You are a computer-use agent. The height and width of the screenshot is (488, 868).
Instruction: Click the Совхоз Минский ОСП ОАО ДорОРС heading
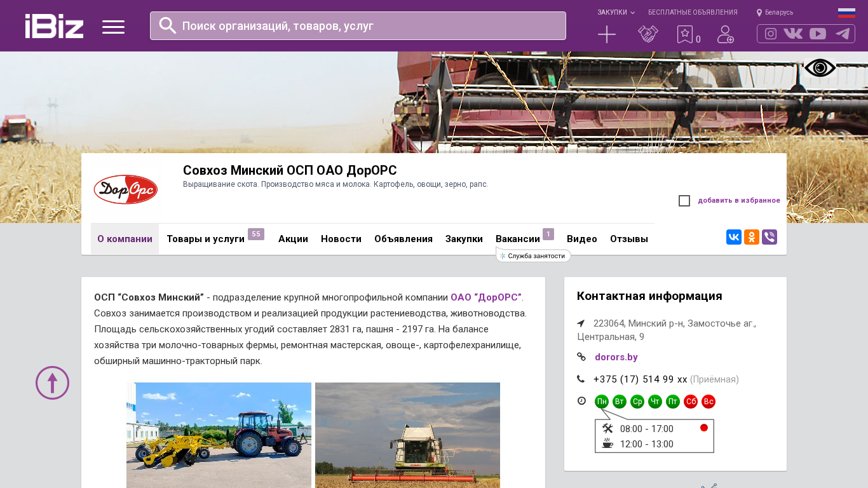click(290, 170)
